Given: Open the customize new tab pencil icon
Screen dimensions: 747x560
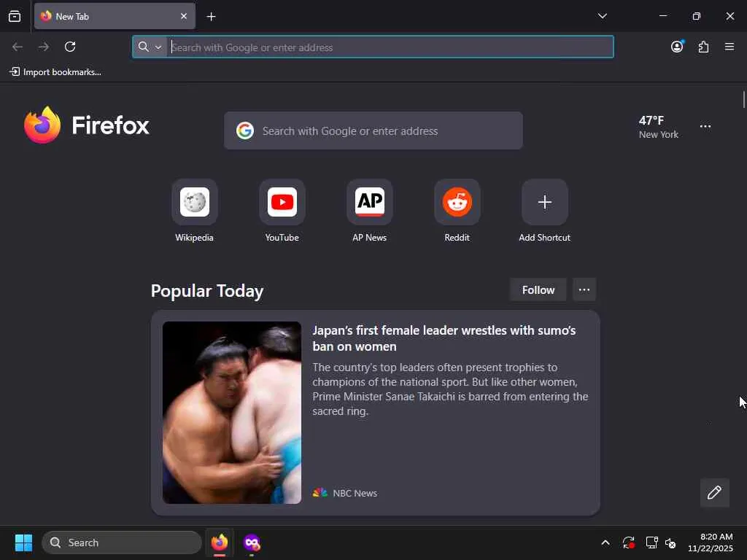Looking at the screenshot, I should coord(714,492).
